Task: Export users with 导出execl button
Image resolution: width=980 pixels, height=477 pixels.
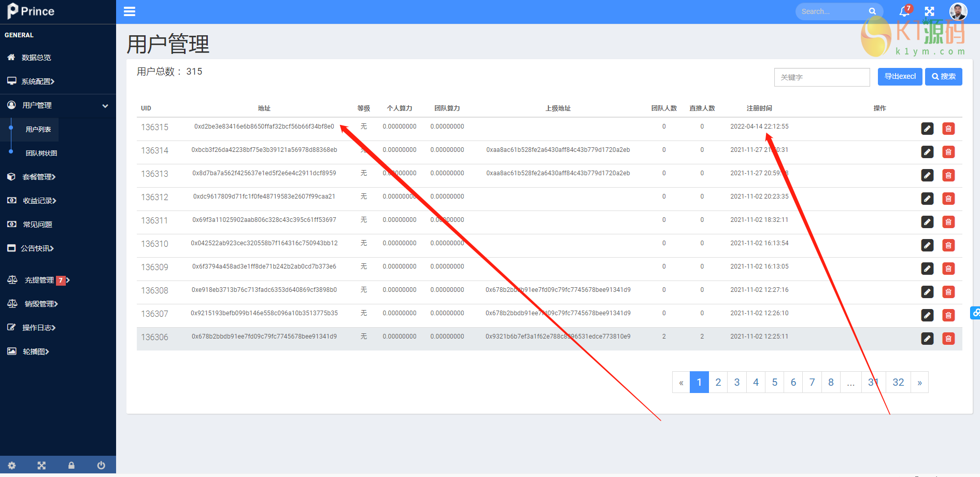Action: [900, 77]
